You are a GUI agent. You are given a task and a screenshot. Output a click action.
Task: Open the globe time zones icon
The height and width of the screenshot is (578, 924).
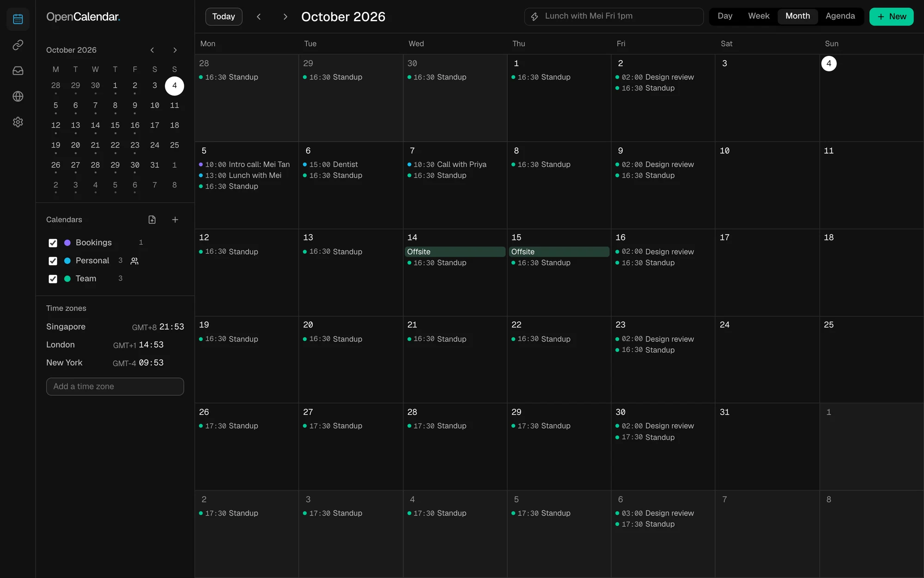click(18, 96)
